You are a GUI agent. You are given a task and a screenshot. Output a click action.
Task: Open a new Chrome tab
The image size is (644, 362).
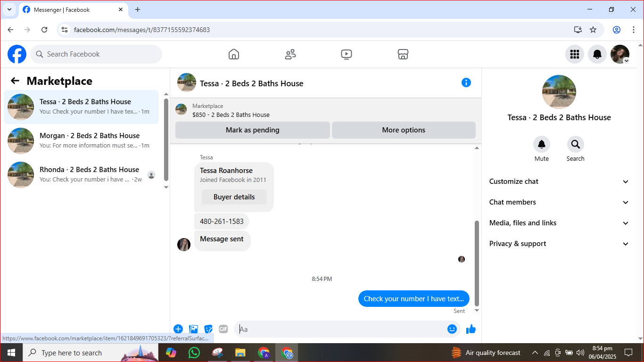click(138, 9)
